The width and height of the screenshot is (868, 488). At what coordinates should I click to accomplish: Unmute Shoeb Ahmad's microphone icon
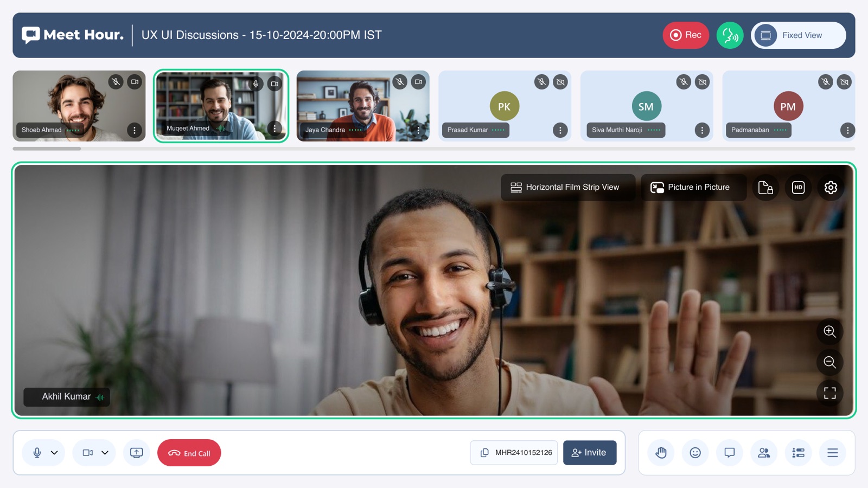click(116, 82)
